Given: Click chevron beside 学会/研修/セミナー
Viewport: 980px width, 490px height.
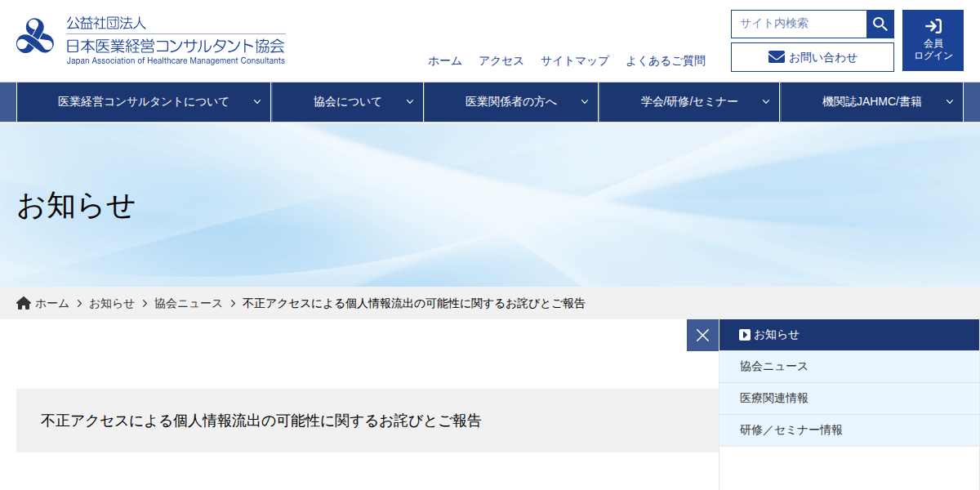Looking at the screenshot, I should point(765,102).
